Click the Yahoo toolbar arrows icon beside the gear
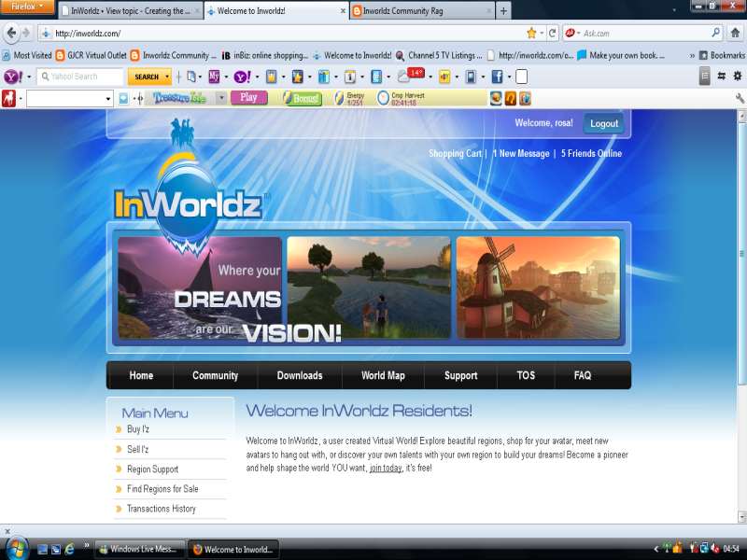The width and height of the screenshot is (747, 560). [x=721, y=76]
